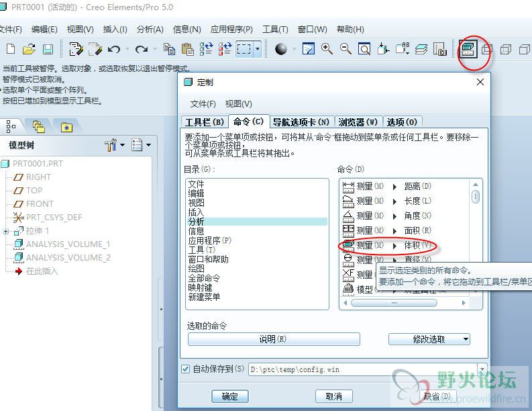Open the Tools menu in menu bar
This screenshot has width=532, height=411.
[x=275, y=30]
